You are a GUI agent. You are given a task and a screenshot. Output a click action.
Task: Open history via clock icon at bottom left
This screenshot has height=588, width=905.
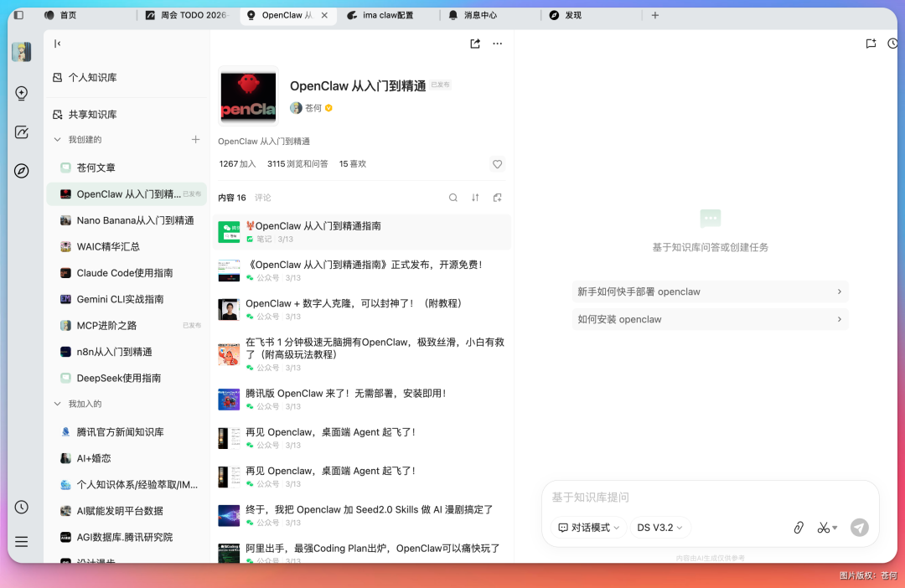point(21,507)
